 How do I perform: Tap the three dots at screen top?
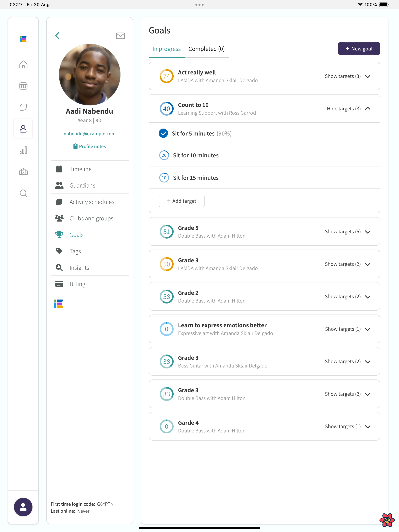(x=199, y=5)
